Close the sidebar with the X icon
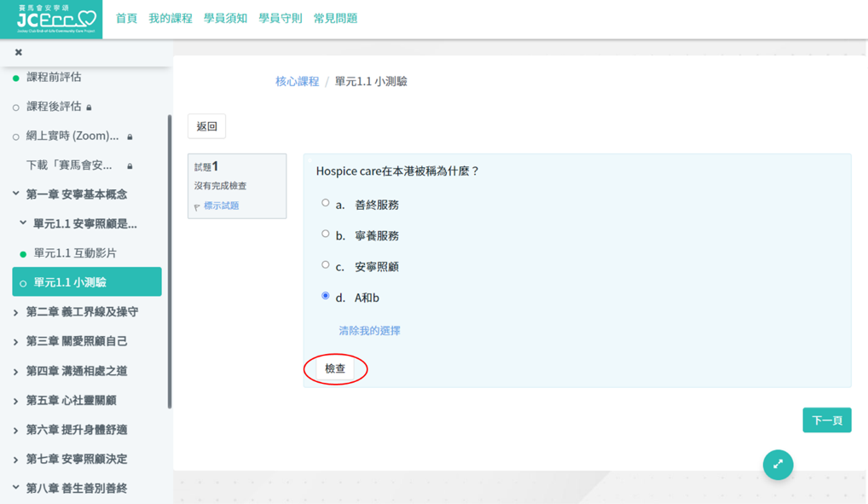Image resolution: width=868 pixels, height=504 pixels. tap(19, 52)
